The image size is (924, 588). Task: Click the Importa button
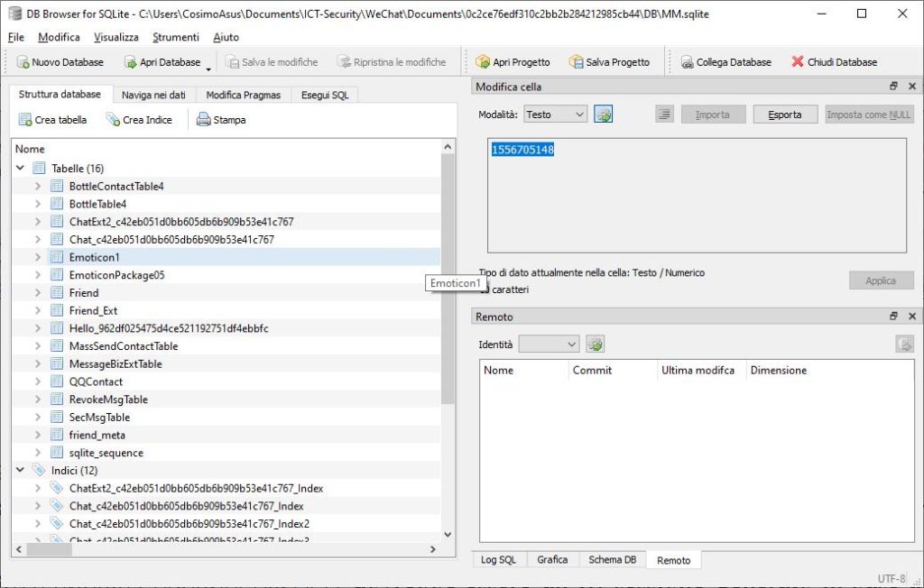pos(713,115)
